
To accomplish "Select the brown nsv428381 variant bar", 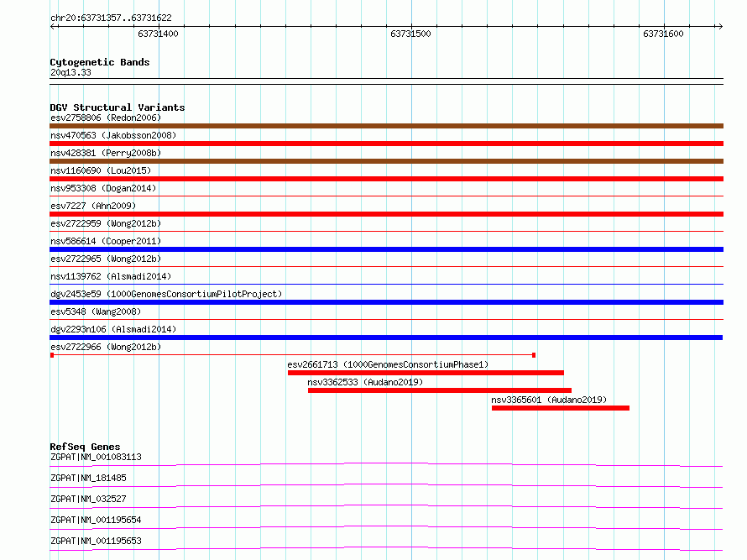I will 386,161.
